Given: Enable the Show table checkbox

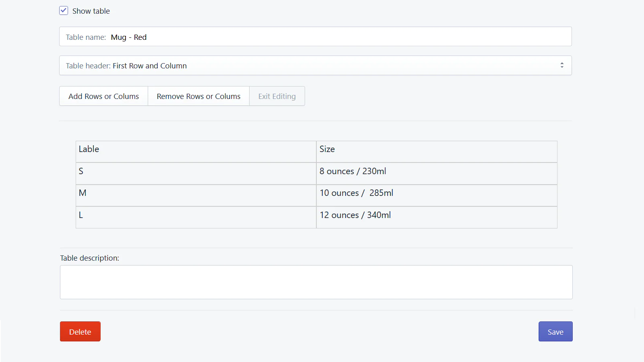Looking at the screenshot, I should 64,11.
